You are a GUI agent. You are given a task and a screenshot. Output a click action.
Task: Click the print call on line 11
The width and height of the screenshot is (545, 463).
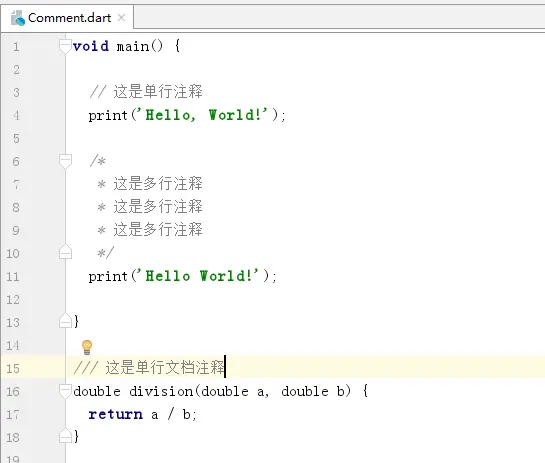tap(108, 277)
